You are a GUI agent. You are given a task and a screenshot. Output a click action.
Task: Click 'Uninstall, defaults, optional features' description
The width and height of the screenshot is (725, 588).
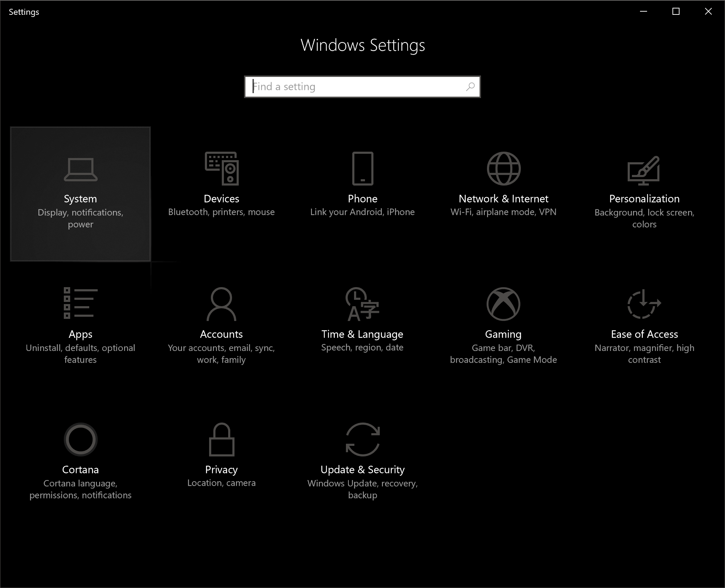(x=80, y=354)
